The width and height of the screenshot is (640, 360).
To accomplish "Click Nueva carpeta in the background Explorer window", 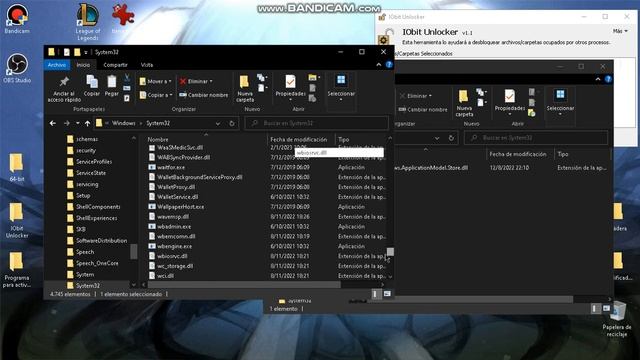I will 464,103.
